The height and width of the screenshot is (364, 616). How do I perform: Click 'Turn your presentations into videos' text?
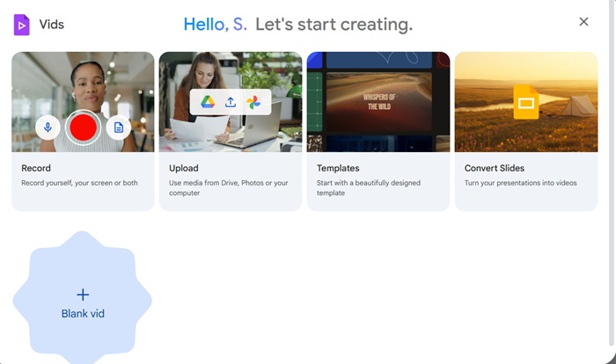[521, 183]
